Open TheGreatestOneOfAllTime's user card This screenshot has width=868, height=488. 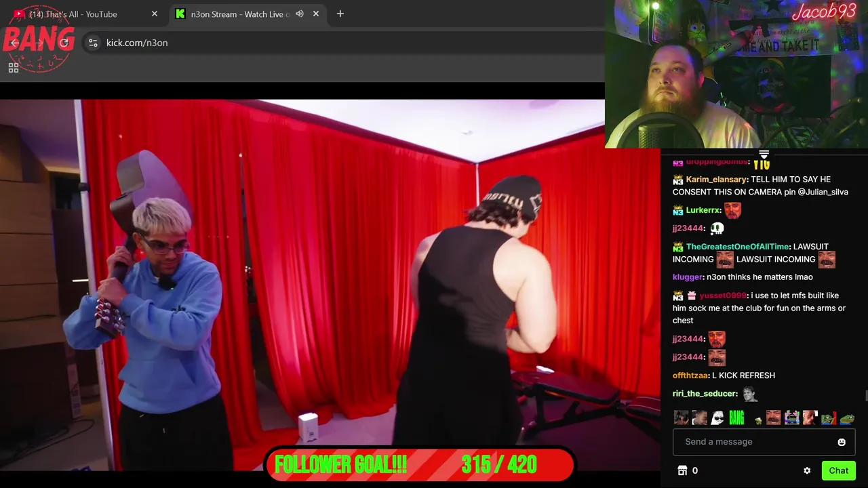pos(738,247)
